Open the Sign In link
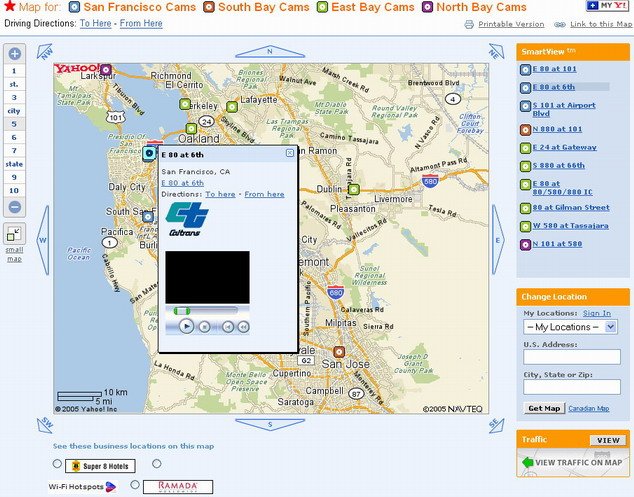The height and width of the screenshot is (497, 634). click(x=597, y=313)
